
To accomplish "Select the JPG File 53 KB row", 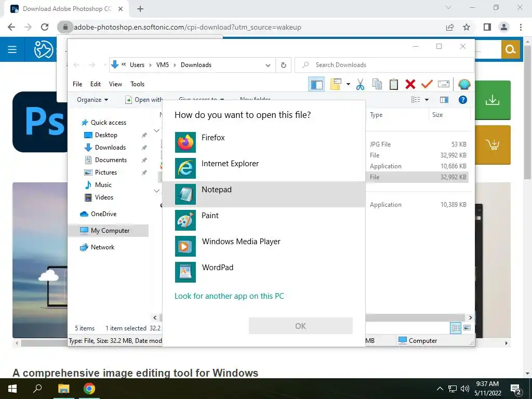I will pyautogui.click(x=418, y=144).
